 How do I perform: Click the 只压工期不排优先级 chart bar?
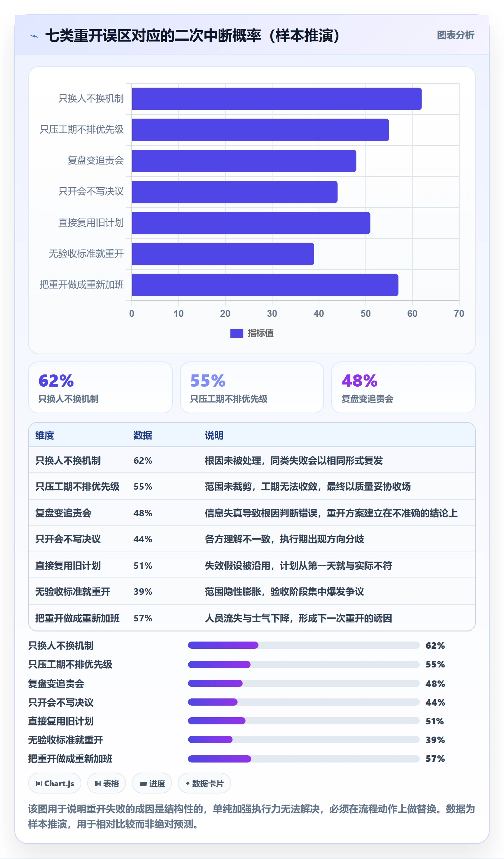pyautogui.click(x=260, y=130)
